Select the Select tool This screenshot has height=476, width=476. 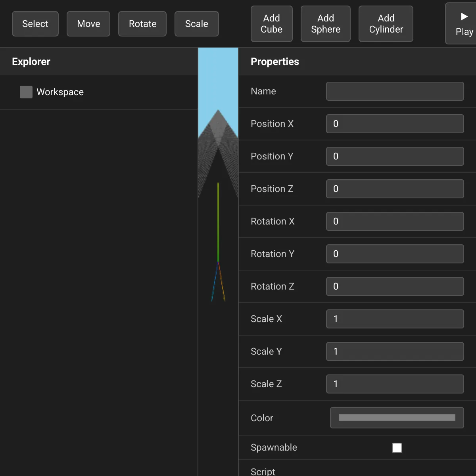click(35, 24)
